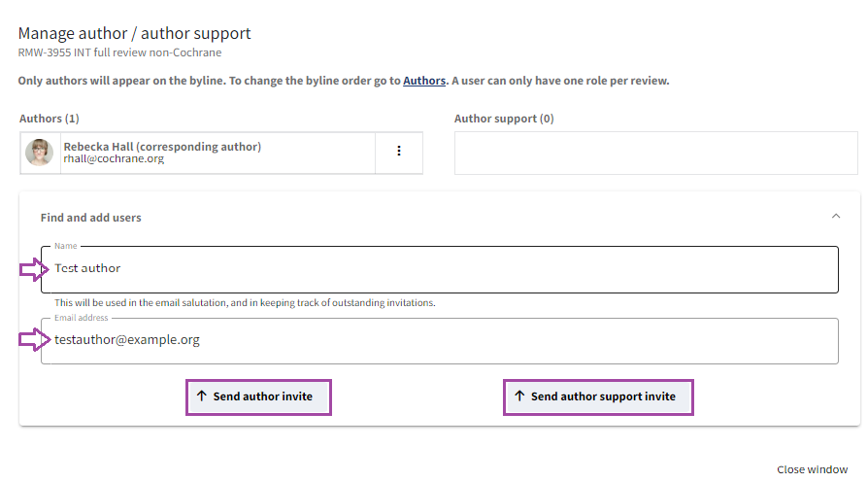Viewport: 868px width, 482px height.
Task: Click the Author support (0) heading
Action: (504, 119)
